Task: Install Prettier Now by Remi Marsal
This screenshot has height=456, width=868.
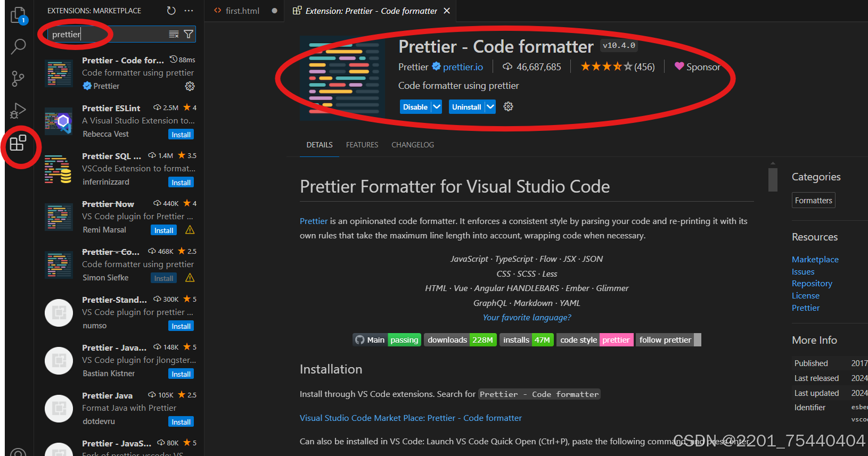Action: point(164,230)
